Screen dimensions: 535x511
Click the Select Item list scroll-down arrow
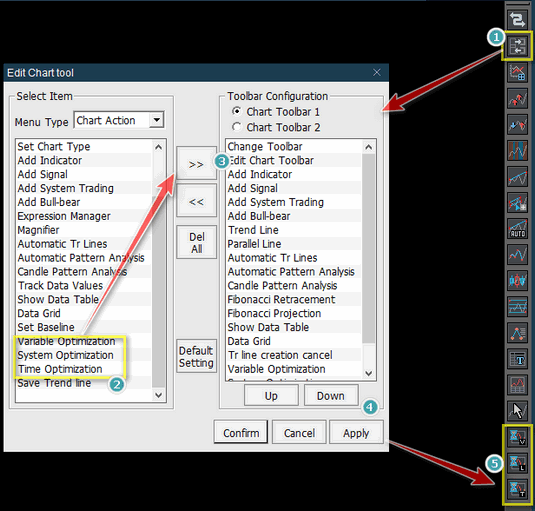click(159, 395)
